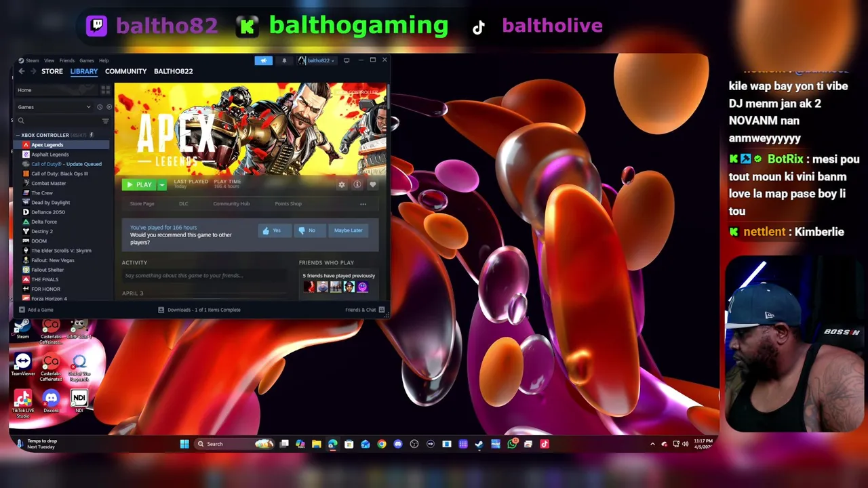Go back using Steam's back arrow

pos(22,71)
